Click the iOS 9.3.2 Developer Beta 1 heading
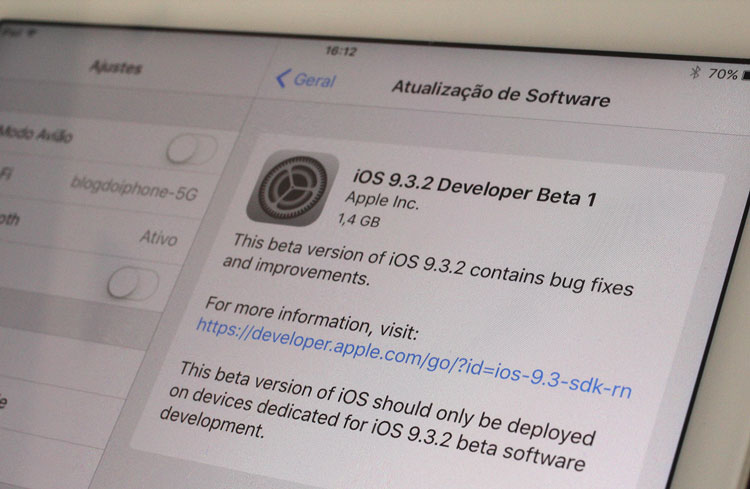 coord(474,188)
